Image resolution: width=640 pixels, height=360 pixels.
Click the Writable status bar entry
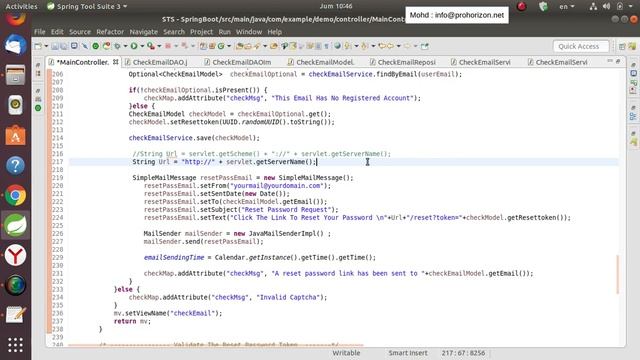pyautogui.click(x=346, y=353)
